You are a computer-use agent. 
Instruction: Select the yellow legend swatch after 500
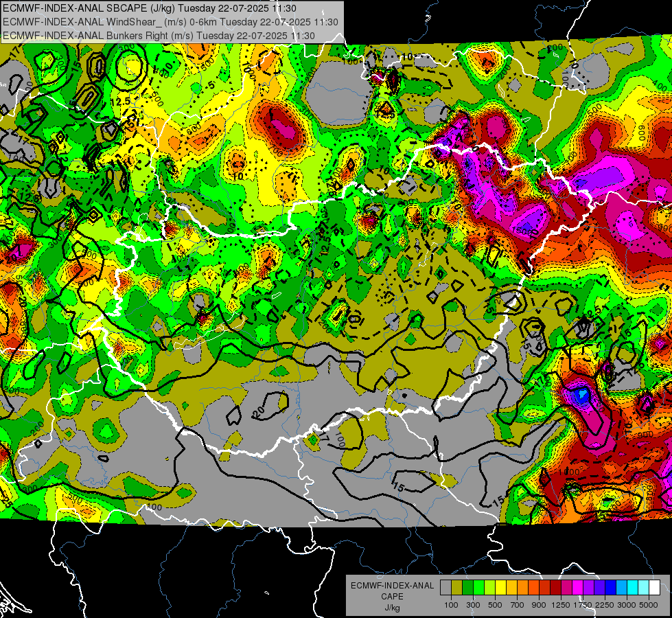point(500,588)
